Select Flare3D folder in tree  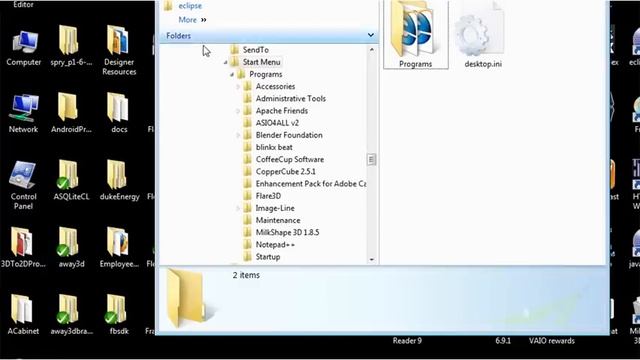(268, 196)
